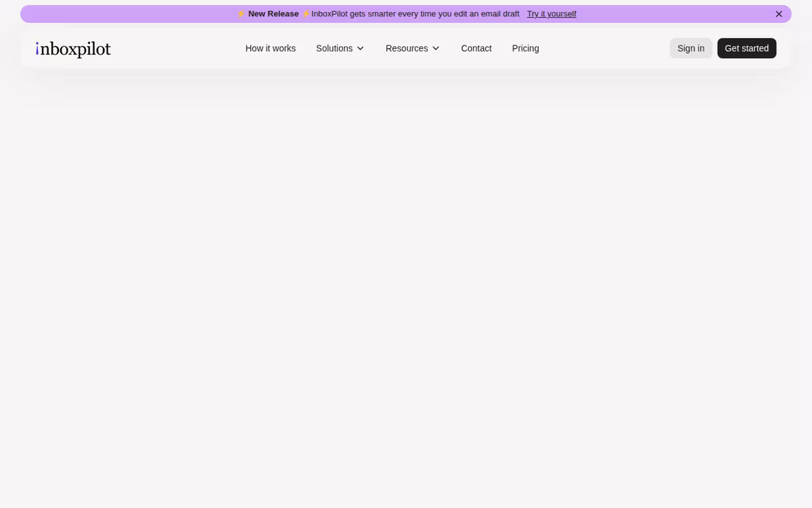Screen dimensions: 812x508
Task: Open the Contact page
Action: click(476, 48)
